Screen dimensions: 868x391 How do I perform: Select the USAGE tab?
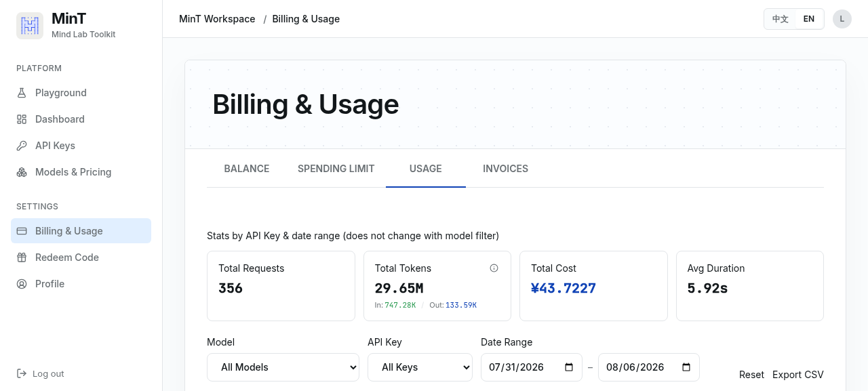point(426,169)
